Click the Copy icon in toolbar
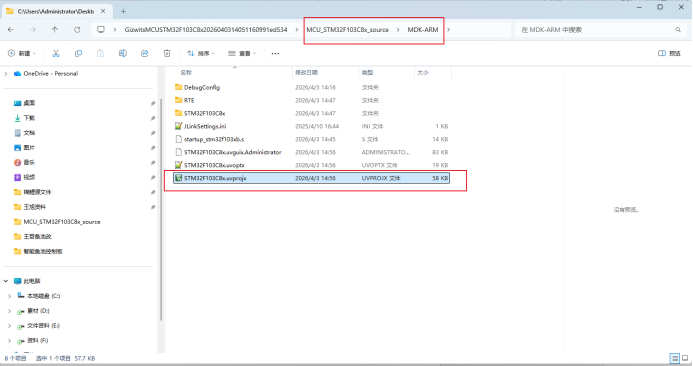This screenshot has height=366, width=693. click(78, 53)
